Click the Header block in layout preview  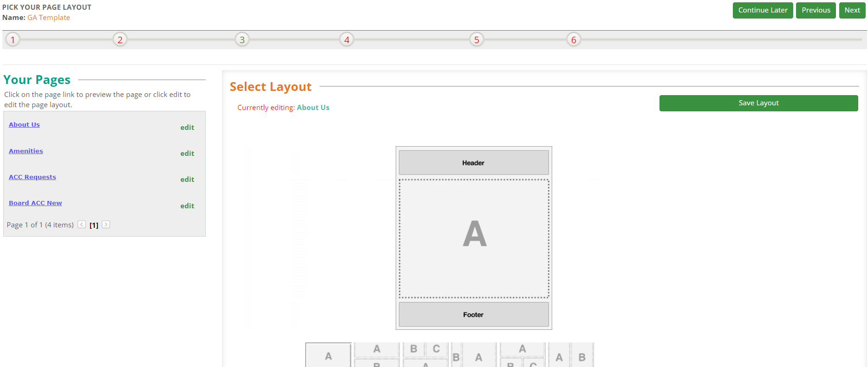474,163
